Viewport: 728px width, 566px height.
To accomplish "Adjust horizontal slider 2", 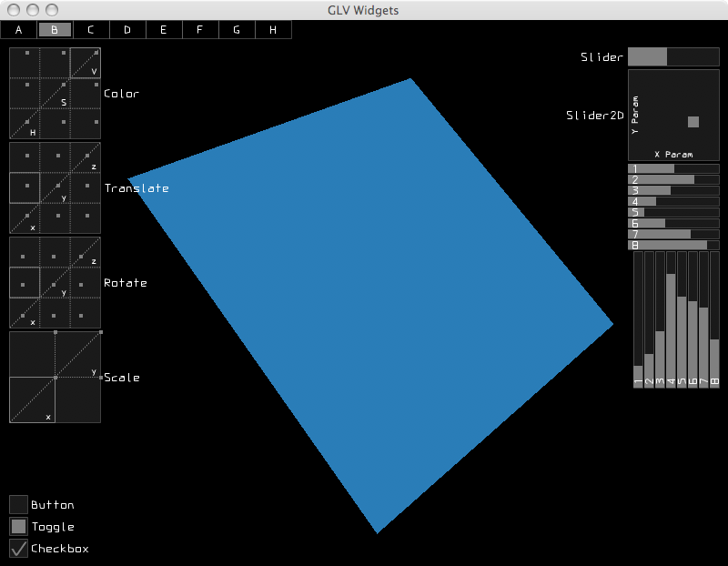I will click(673, 179).
